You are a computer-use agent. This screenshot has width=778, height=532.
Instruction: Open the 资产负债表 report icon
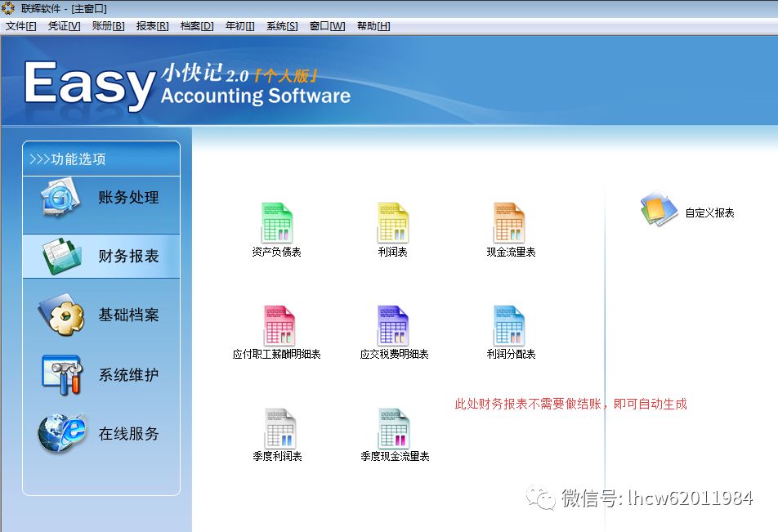[277, 222]
